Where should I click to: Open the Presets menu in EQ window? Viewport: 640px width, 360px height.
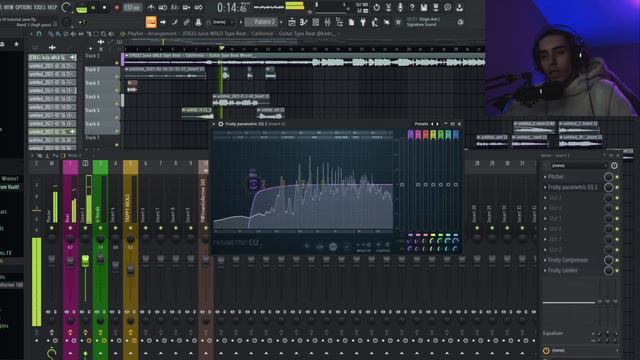coord(421,124)
